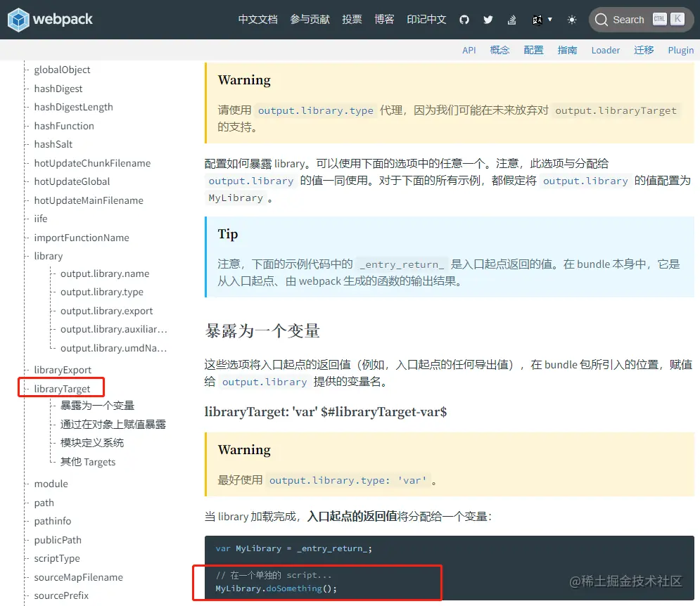Go to 其他 Targets sidebar item
The image size is (700, 606).
(88, 462)
